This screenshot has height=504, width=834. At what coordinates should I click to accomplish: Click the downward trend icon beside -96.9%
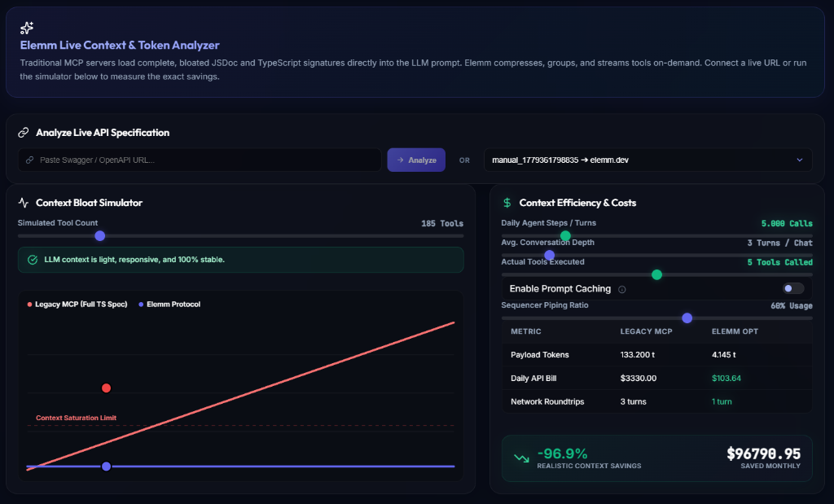click(x=521, y=458)
